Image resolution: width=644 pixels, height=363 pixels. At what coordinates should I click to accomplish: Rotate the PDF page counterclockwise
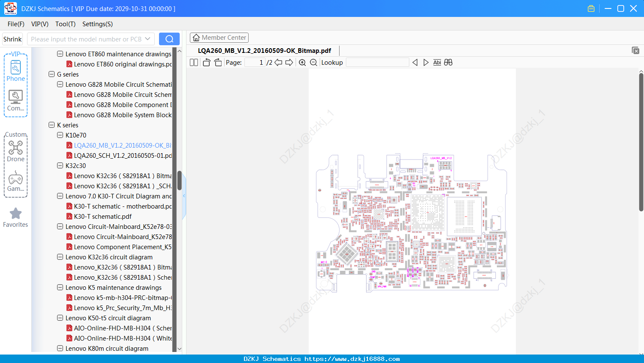coord(206,62)
